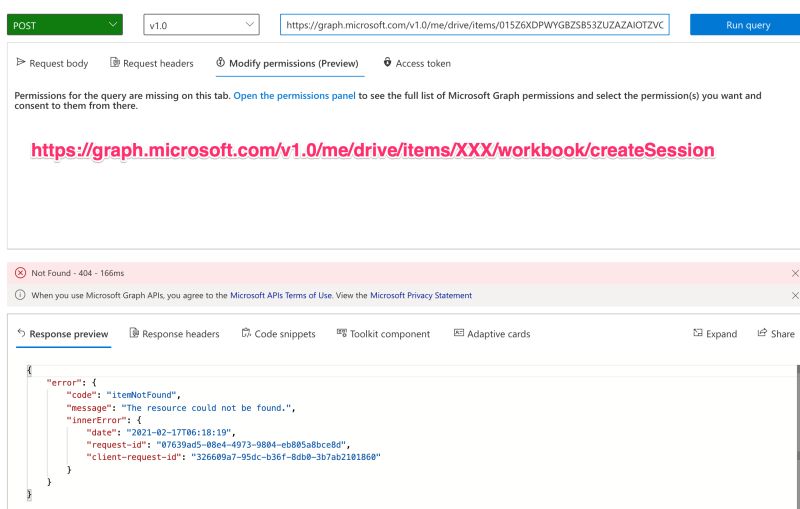Expand the response view with Expand
The image size is (800, 509).
point(715,334)
